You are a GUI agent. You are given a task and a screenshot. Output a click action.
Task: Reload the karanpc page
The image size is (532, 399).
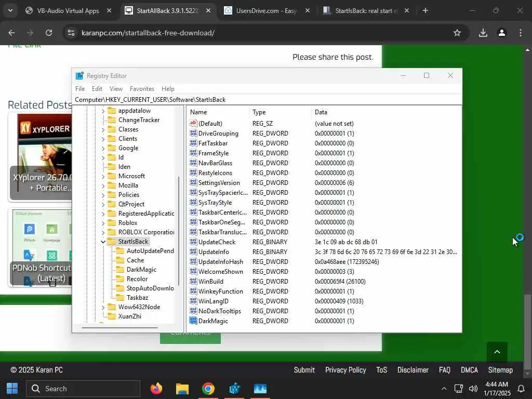tap(49, 33)
